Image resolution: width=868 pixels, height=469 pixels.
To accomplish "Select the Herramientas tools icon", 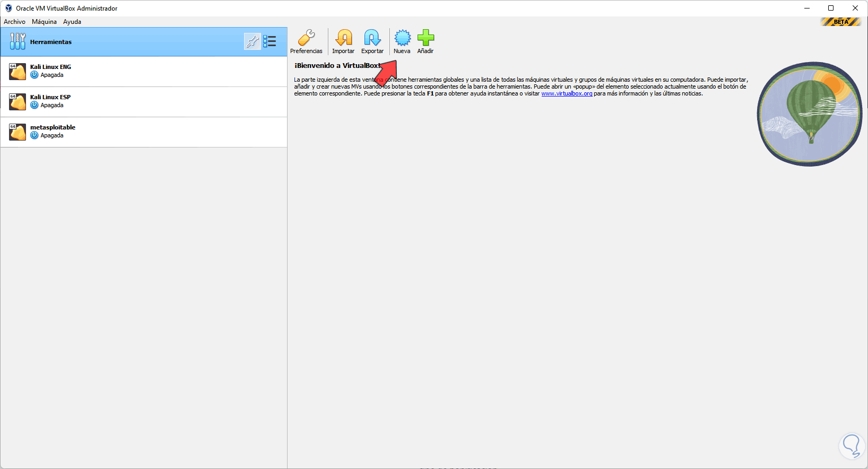I will [x=18, y=41].
